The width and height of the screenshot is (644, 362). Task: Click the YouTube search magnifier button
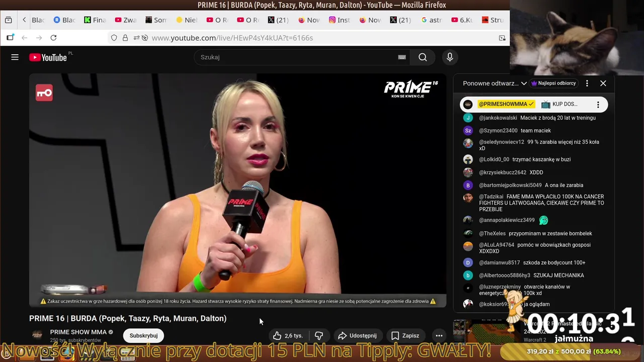[x=423, y=57]
